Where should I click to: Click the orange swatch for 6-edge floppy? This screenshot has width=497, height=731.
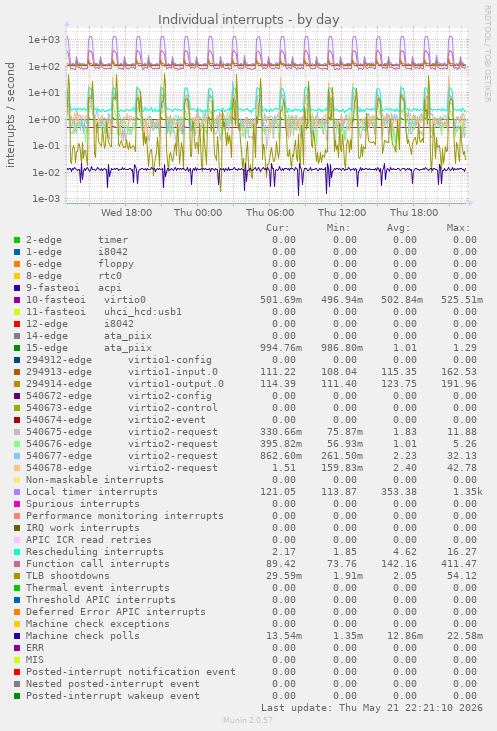tap(17, 264)
